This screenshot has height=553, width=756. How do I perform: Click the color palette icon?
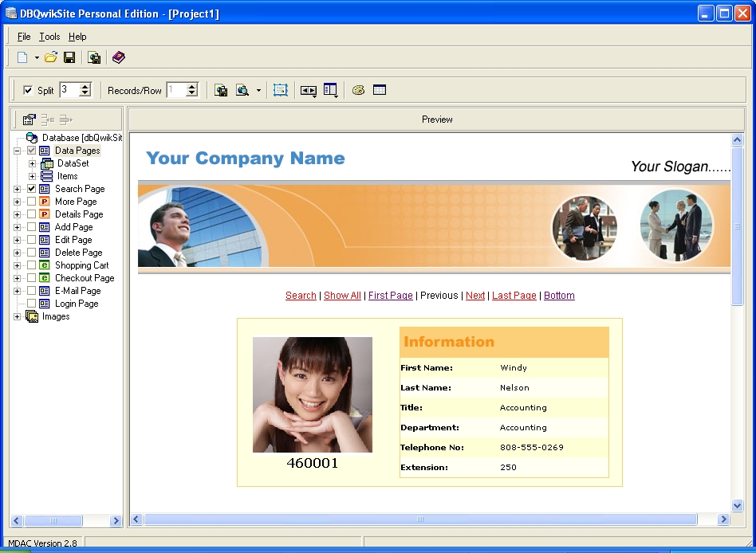click(x=358, y=90)
